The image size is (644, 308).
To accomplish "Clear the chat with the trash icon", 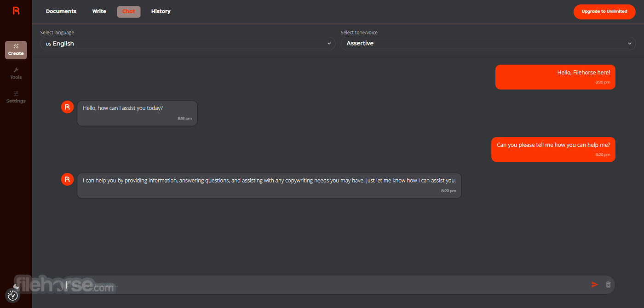I will coord(608,285).
